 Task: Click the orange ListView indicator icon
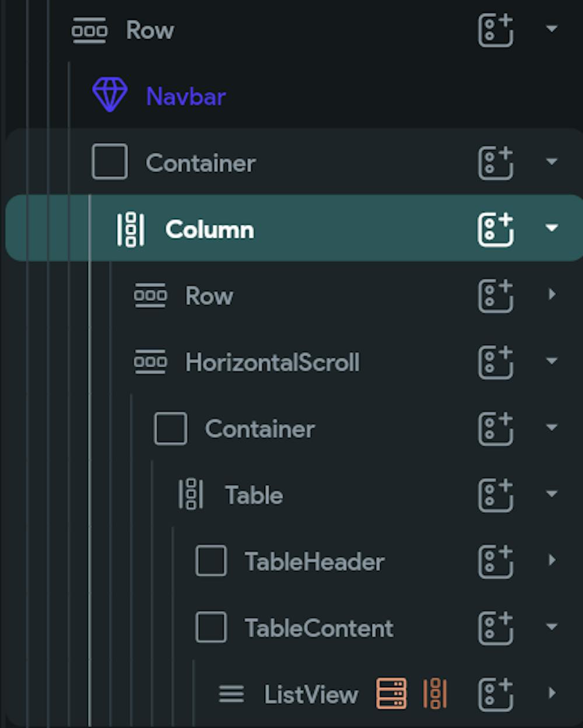392,694
